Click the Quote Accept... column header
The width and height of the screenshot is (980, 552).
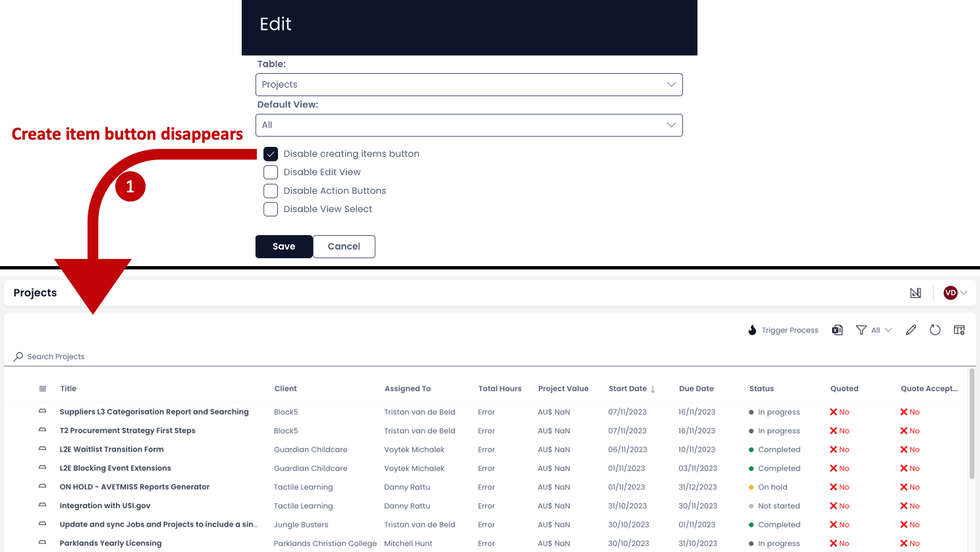tap(929, 389)
